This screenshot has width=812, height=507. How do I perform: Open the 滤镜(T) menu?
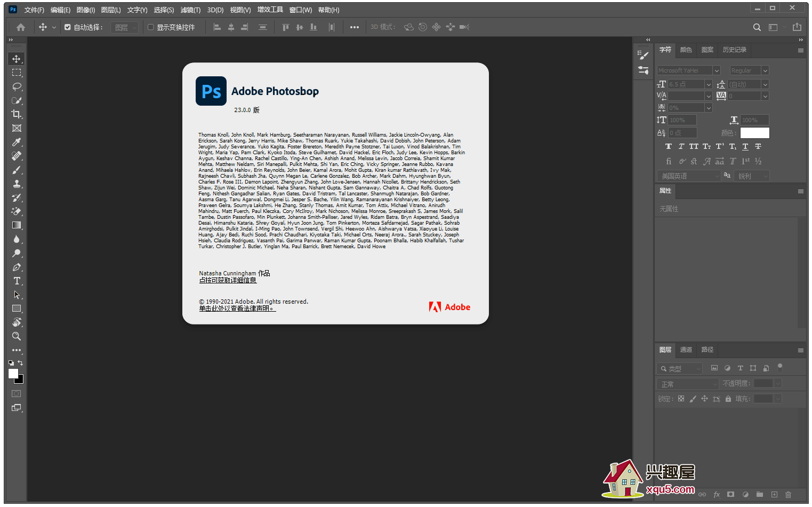coord(190,10)
